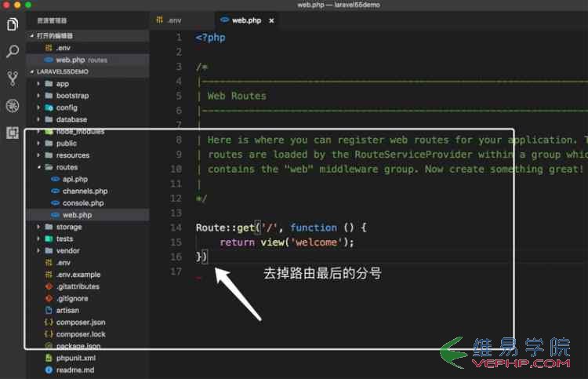Select web.php in routes folder
This screenshot has width=588, height=379.
click(87, 215)
